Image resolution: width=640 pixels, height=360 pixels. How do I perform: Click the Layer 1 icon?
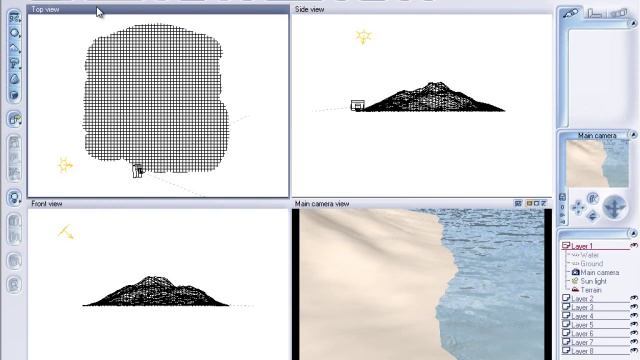click(566, 246)
